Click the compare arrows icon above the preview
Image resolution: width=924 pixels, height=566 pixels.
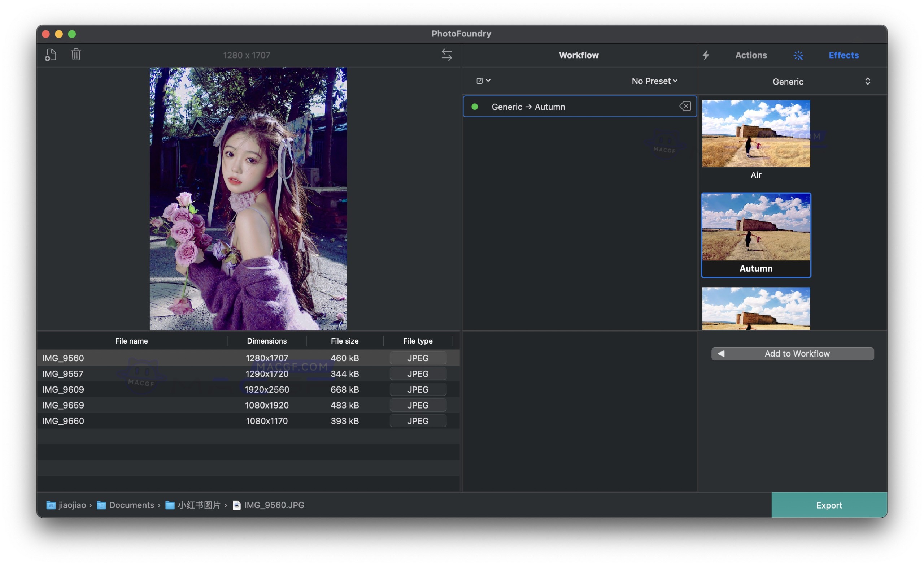pos(446,55)
